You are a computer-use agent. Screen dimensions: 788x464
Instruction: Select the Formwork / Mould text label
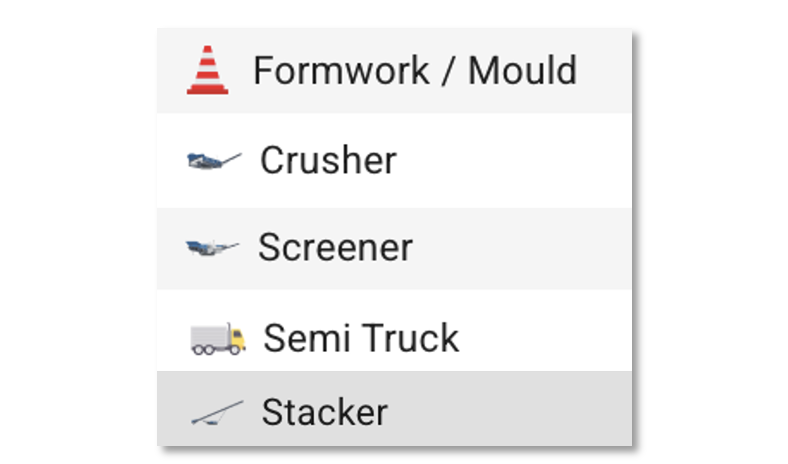point(414,71)
